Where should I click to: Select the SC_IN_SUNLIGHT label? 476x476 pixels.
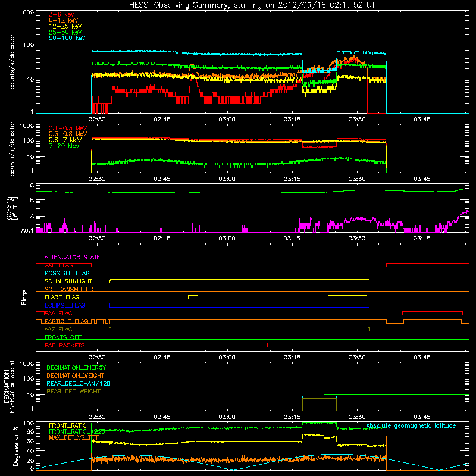coord(68,281)
